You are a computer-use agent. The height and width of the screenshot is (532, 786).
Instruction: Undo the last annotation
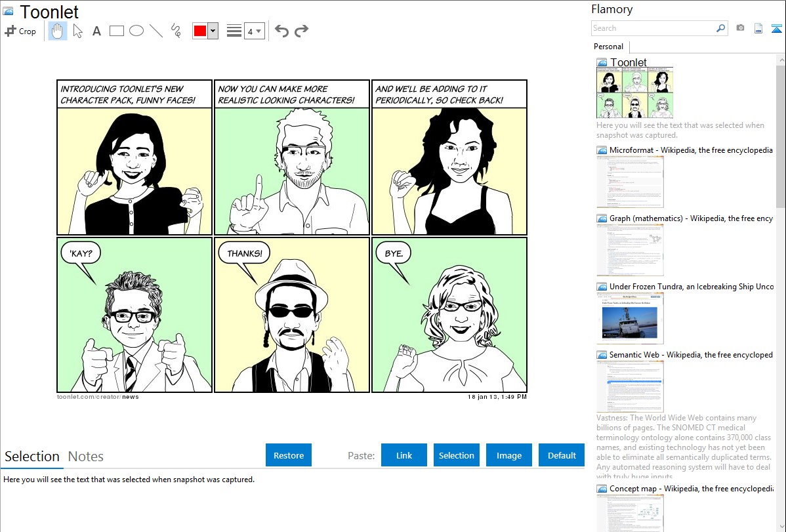281,31
